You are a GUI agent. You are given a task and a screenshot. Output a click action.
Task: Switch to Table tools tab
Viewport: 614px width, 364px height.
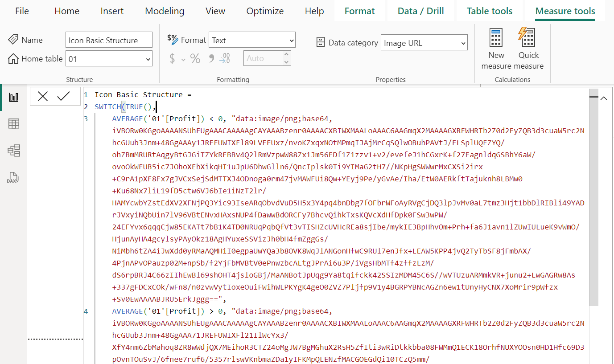point(489,11)
